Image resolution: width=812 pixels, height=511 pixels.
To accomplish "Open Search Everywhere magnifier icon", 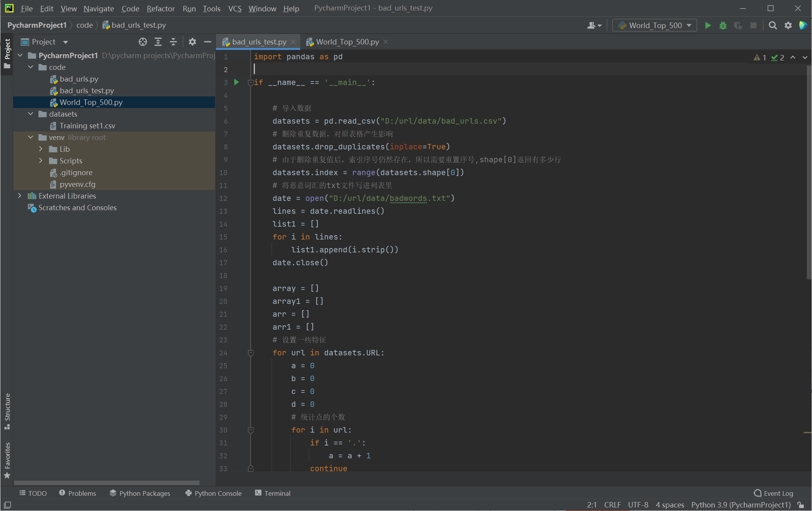I will [x=772, y=25].
